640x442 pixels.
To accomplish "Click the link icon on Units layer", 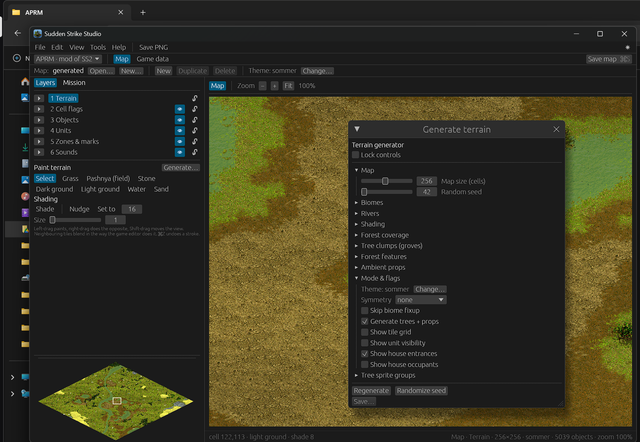I will 195,131.
